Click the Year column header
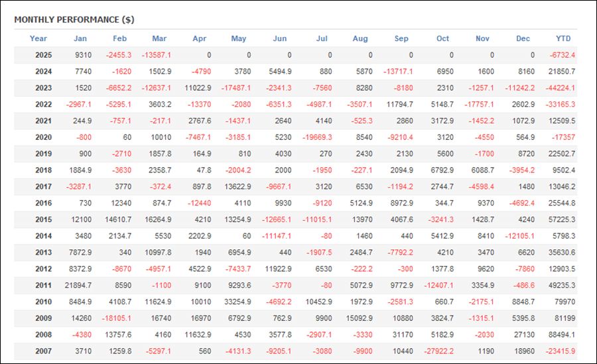This screenshot has height=364, width=597. (38, 38)
